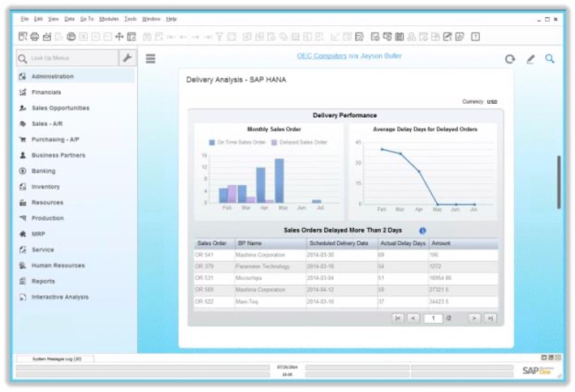This screenshot has width=575, height=392.
Task: Click the MRP module icon in sidebar
Action: pos(23,234)
